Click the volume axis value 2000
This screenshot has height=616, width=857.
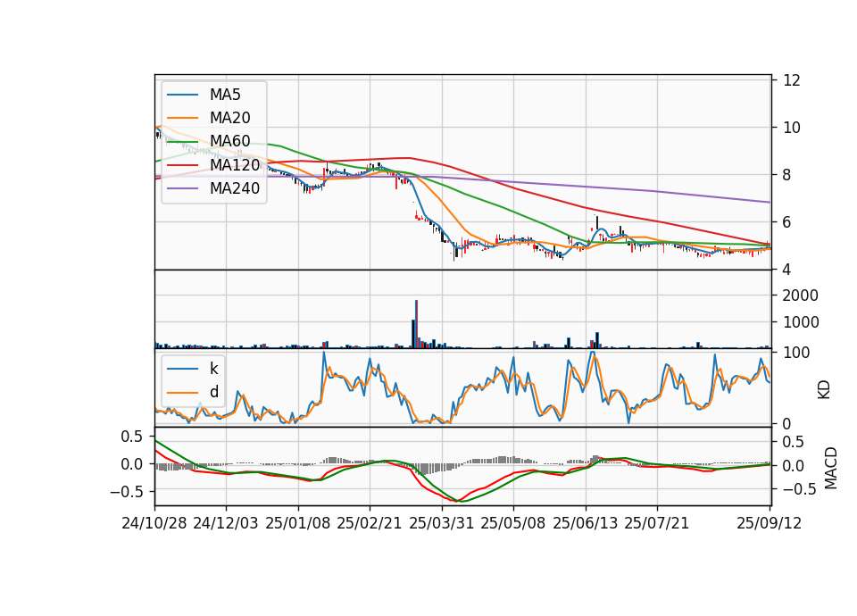800,296
